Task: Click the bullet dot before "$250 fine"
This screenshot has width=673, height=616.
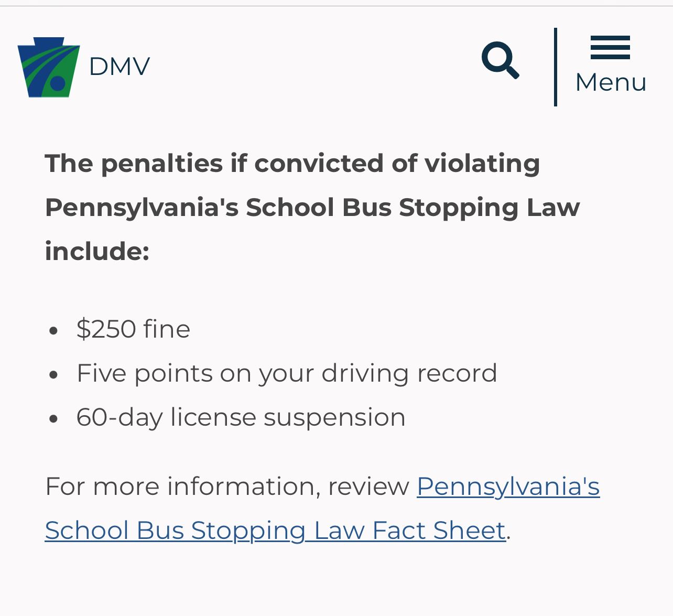Action: tap(53, 331)
